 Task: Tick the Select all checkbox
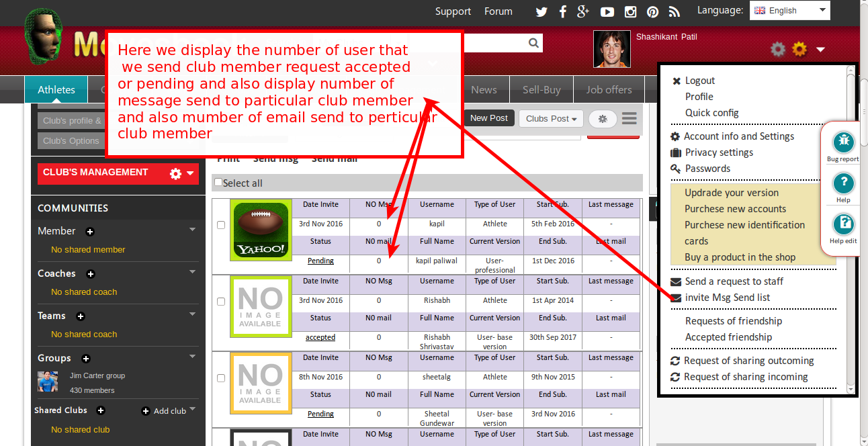(x=218, y=183)
